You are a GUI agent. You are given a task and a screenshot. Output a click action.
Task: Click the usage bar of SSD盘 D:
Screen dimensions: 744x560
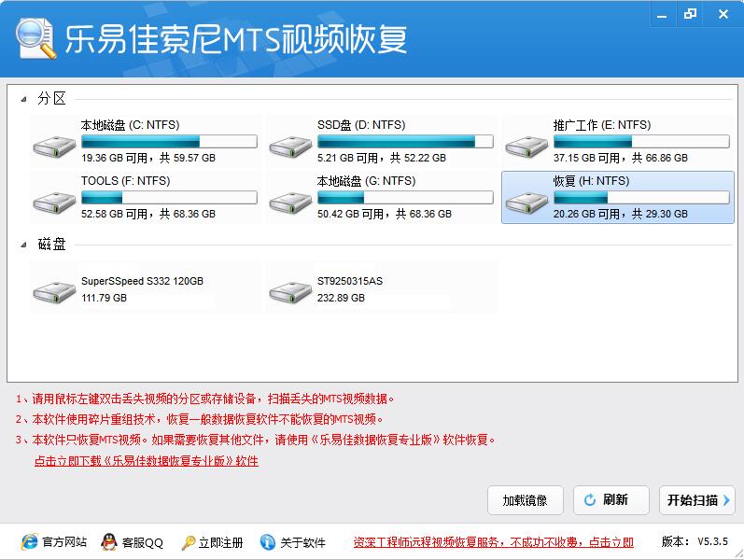(x=406, y=142)
